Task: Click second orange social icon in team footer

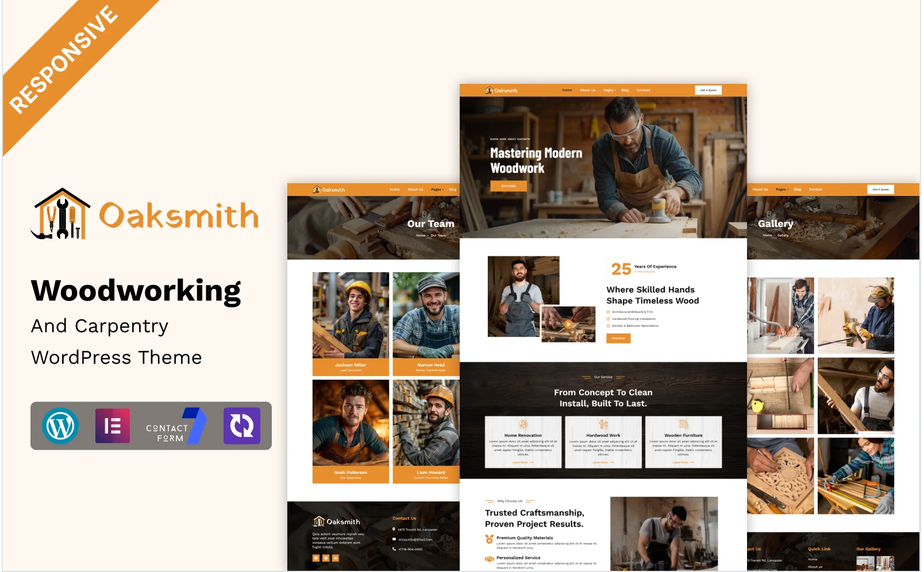Action: [326, 558]
